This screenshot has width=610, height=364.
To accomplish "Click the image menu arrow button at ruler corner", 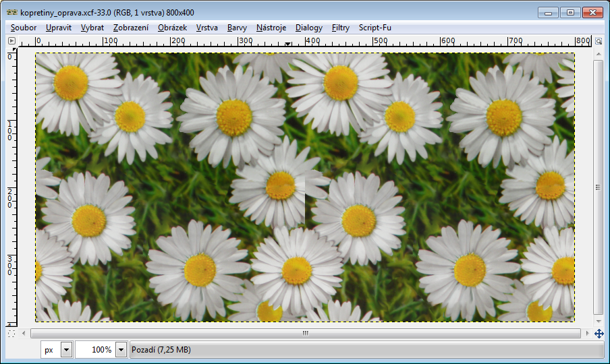I will (x=11, y=40).
